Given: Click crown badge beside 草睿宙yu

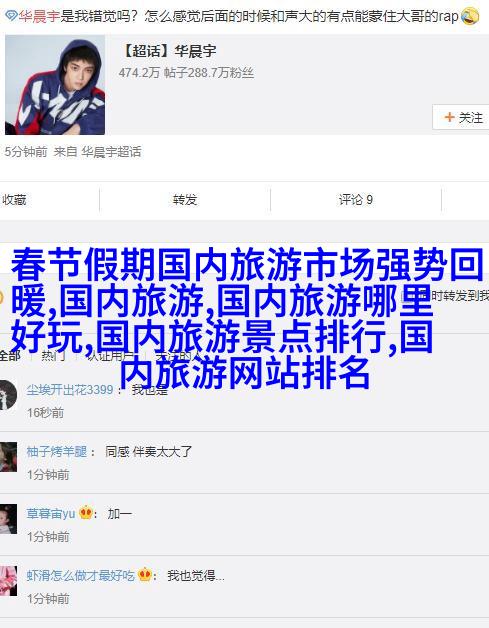Looking at the screenshot, I should pos(86,513).
